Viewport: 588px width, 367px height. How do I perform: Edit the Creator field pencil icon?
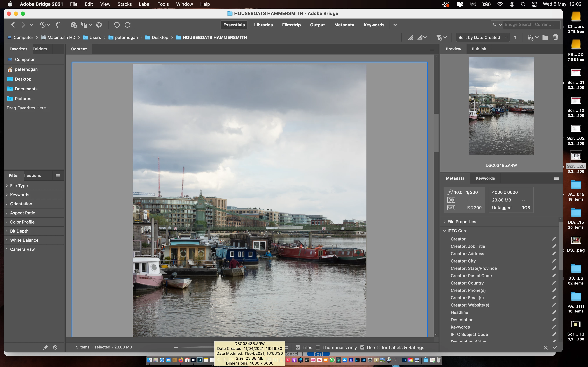[554, 239]
